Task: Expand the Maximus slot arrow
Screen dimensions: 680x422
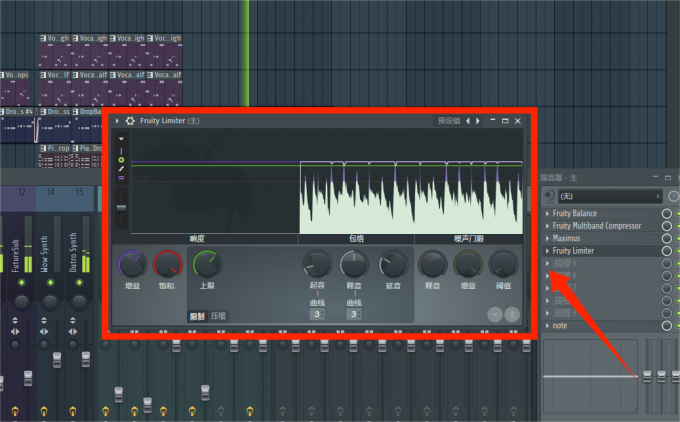Action: point(547,239)
